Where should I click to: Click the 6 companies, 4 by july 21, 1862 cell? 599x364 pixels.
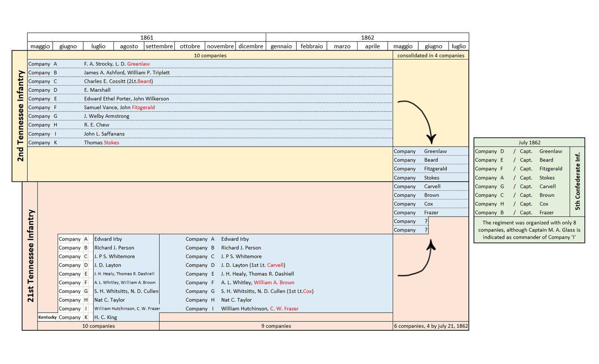tap(431, 326)
